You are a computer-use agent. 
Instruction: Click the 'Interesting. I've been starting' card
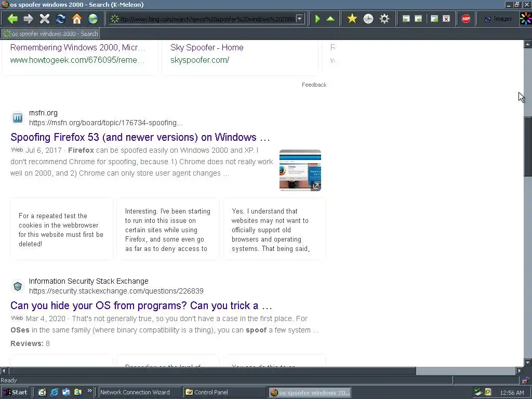(x=168, y=230)
